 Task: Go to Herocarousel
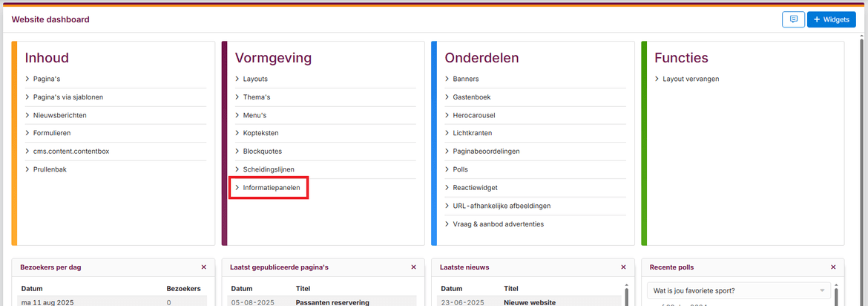(473, 115)
